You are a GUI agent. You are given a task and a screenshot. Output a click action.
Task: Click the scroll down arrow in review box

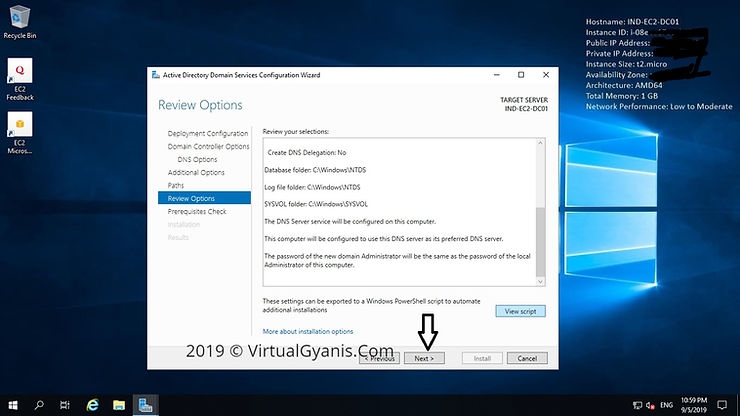[541, 281]
